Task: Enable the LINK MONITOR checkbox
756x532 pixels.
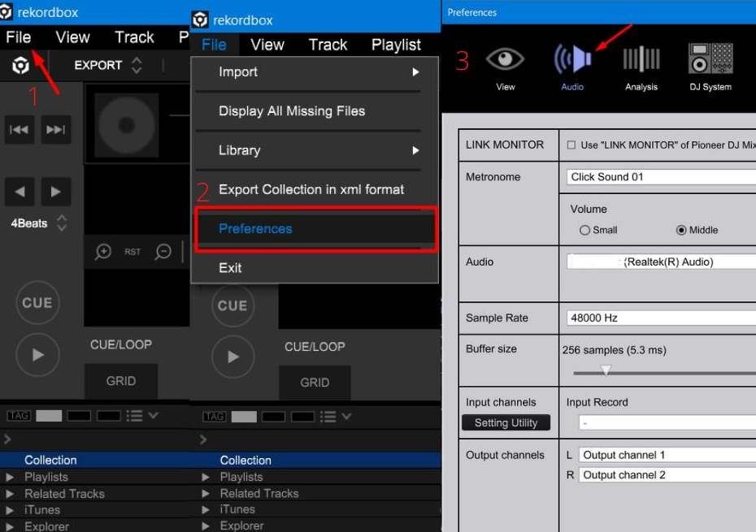Action: 571,145
